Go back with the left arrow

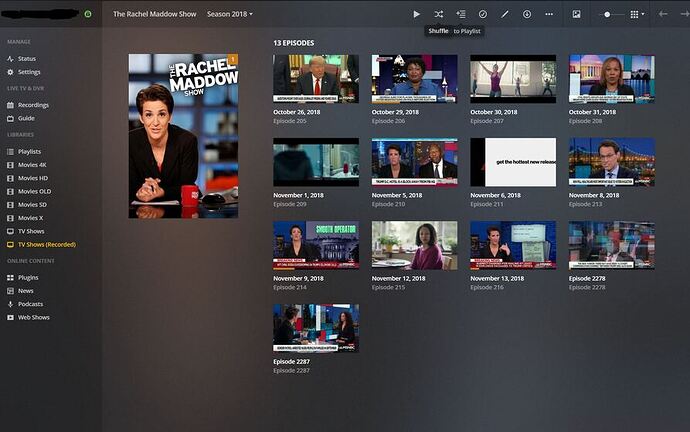tap(663, 14)
